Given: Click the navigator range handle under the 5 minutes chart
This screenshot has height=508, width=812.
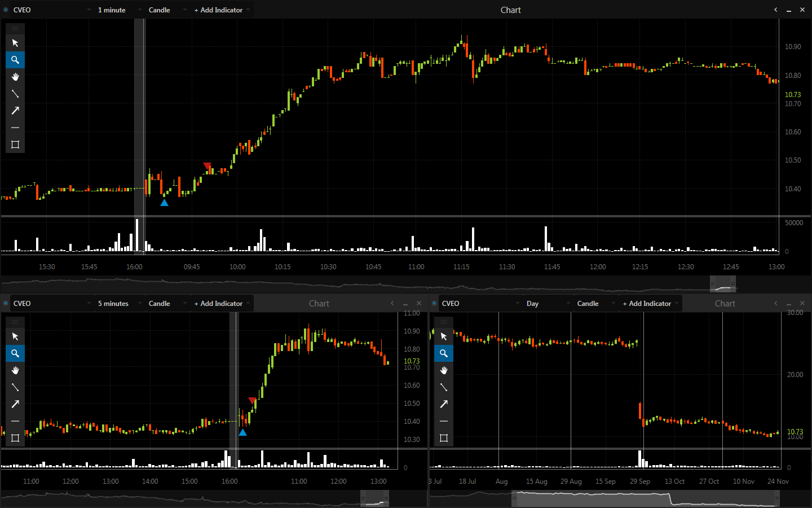Looking at the screenshot, I should pos(375,498).
